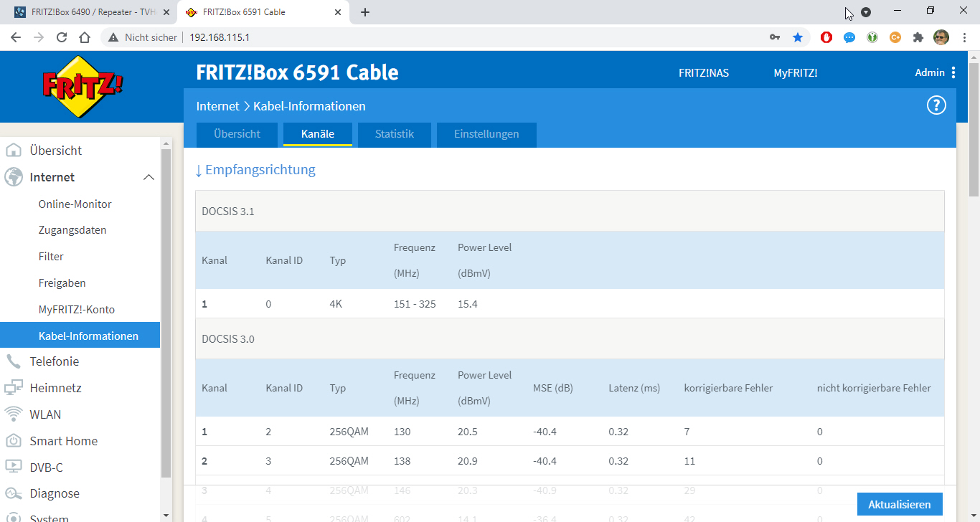Click the sidebar scrollbar thumb
The height and width of the screenshot is (522, 980).
pos(166,313)
